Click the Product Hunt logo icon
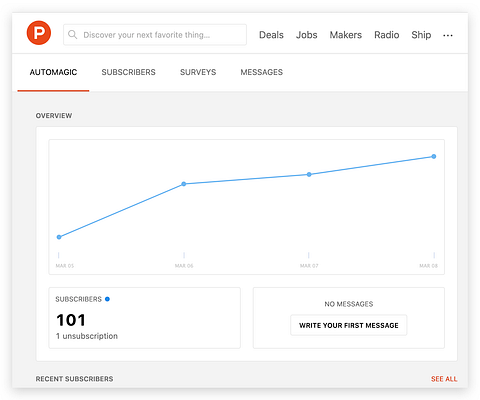 point(39,33)
